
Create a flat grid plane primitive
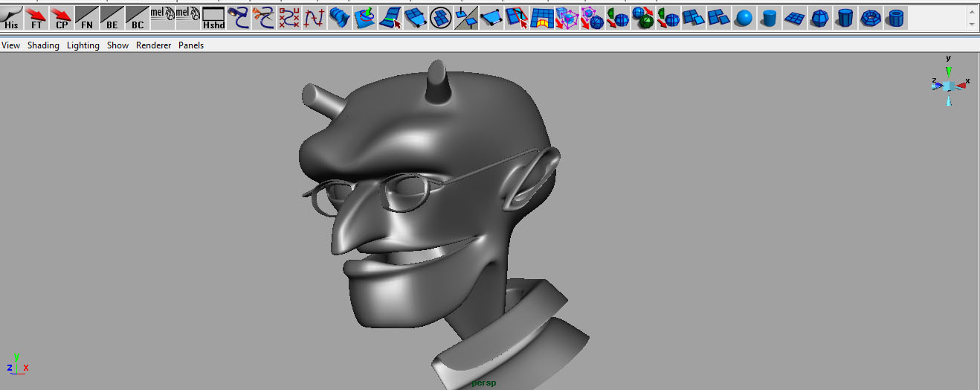coord(794,17)
